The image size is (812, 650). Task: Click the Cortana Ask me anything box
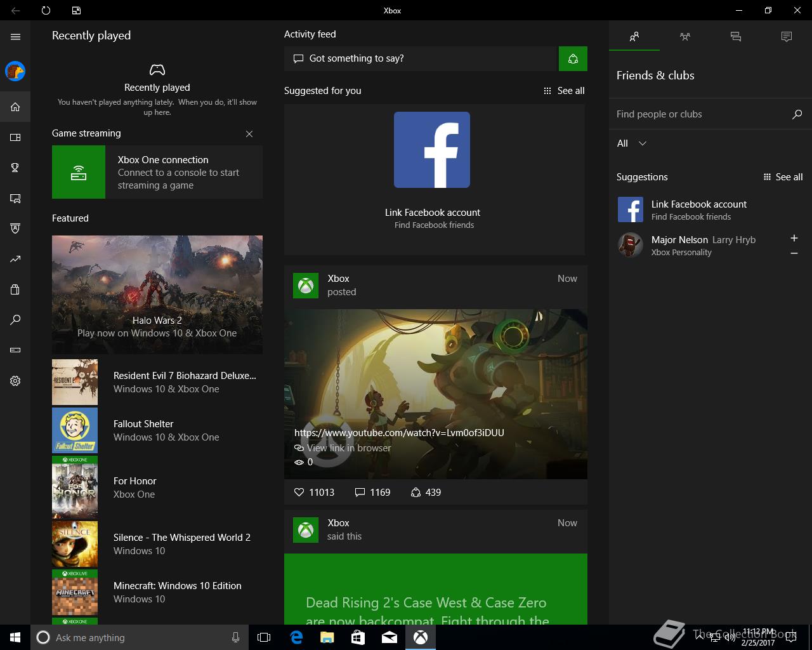click(138, 637)
